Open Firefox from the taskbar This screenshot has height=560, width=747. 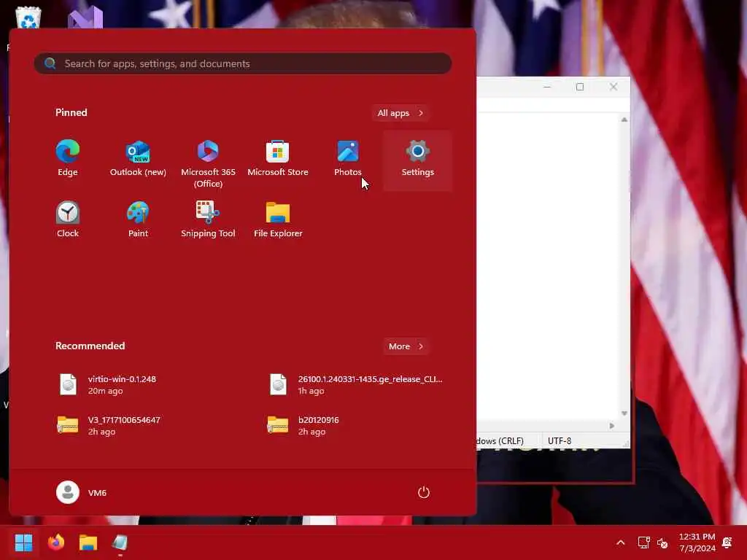tap(55, 542)
